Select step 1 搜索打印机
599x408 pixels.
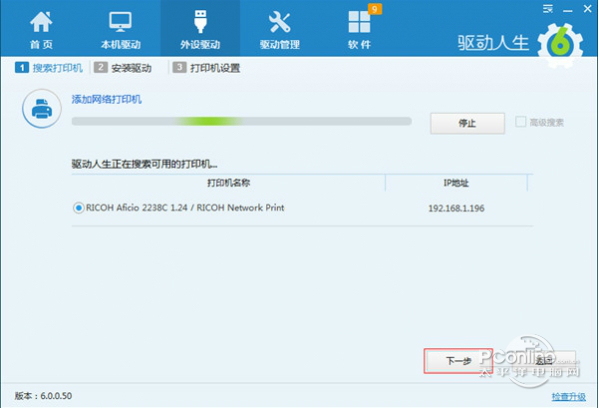point(49,68)
